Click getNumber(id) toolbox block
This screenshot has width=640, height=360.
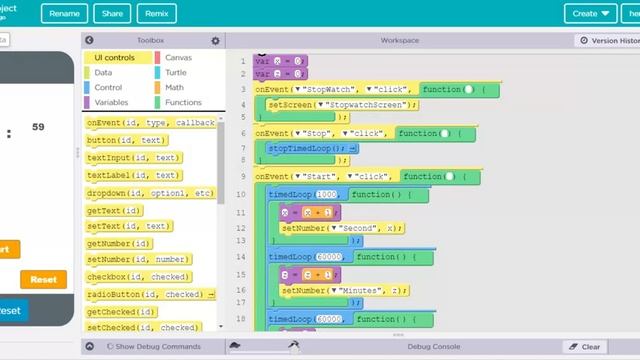(x=119, y=244)
